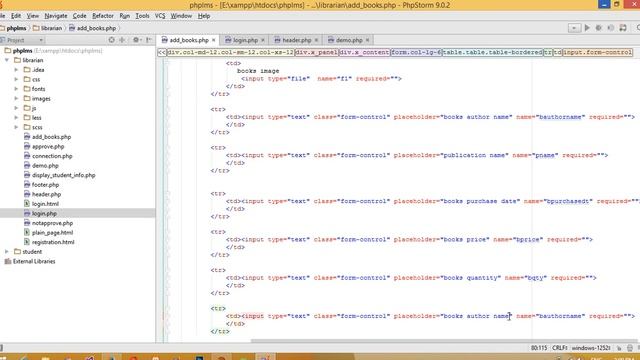Click the windows-1252 encoding in status bar
640x360 pixels.
(x=591, y=348)
